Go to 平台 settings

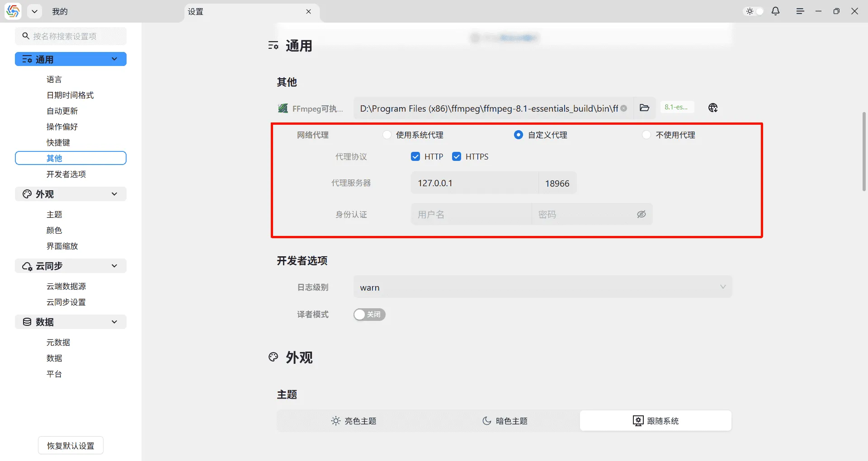click(54, 374)
